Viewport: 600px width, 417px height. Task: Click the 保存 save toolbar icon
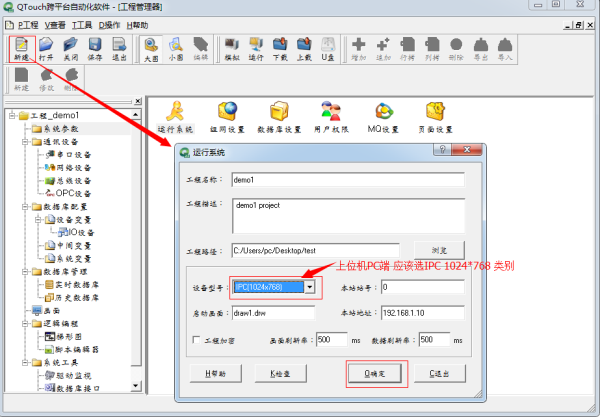coord(95,49)
